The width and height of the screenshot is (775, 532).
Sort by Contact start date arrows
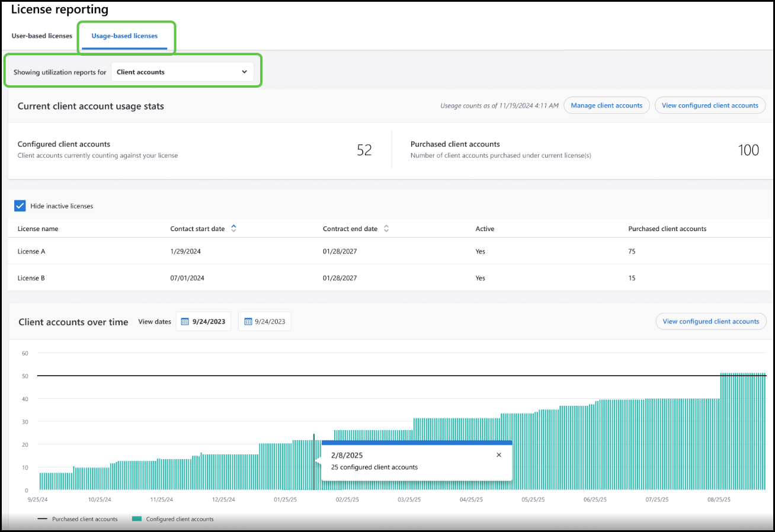click(233, 229)
